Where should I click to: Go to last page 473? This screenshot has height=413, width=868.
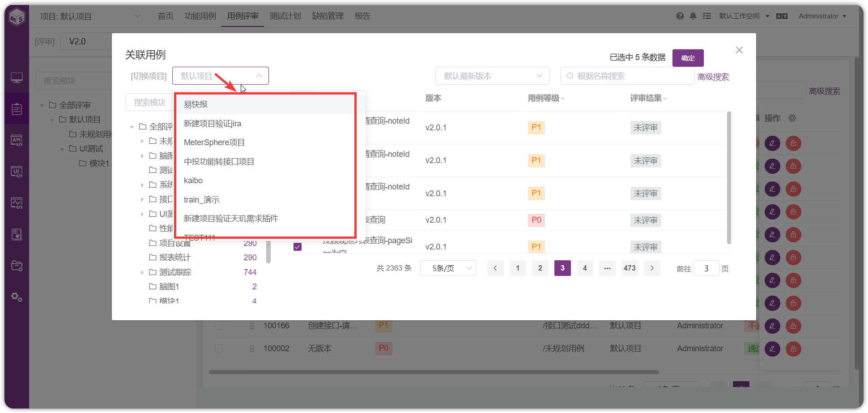630,268
